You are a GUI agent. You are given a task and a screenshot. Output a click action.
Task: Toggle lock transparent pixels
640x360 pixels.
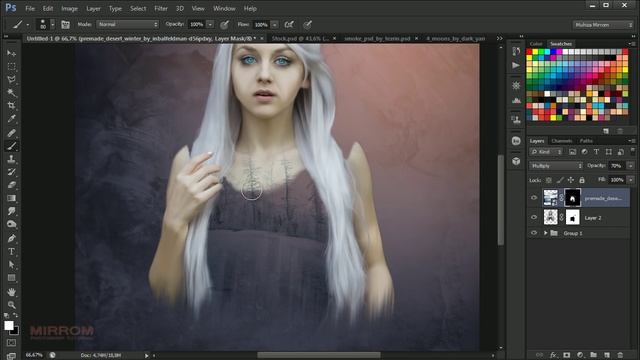549,180
